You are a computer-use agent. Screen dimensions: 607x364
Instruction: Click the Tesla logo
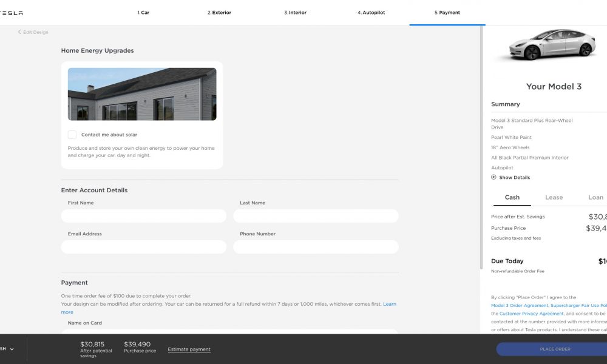[x=11, y=13]
